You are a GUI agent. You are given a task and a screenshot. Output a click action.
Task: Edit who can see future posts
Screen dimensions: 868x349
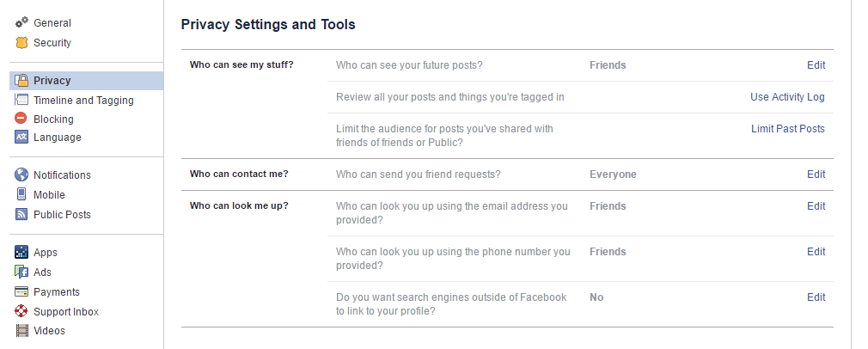pyautogui.click(x=816, y=65)
